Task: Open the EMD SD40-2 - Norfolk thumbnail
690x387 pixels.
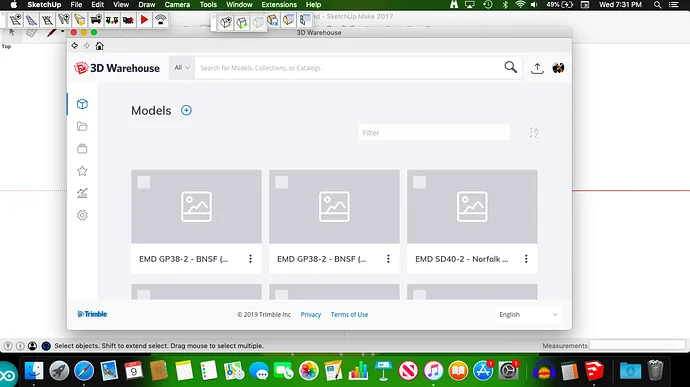Action: pos(472,206)
